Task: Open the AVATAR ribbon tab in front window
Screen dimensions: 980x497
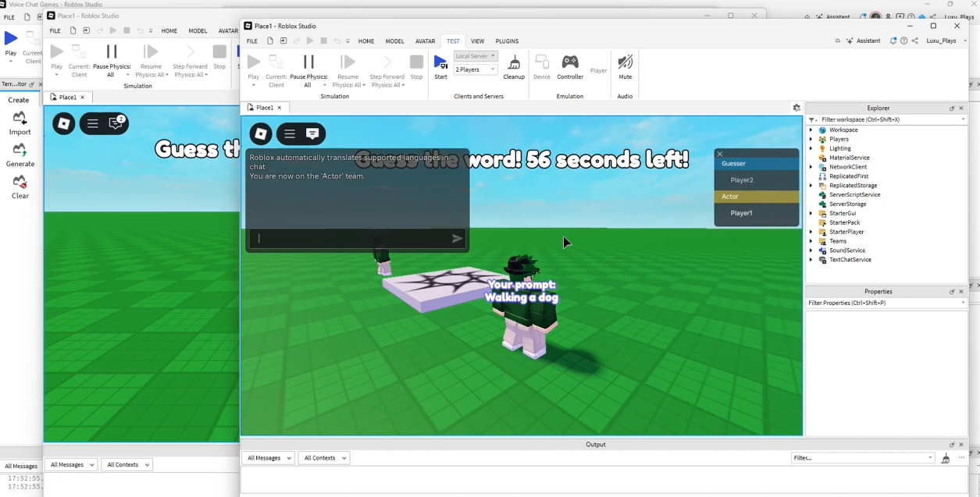Action: click(x=425, y=41)
